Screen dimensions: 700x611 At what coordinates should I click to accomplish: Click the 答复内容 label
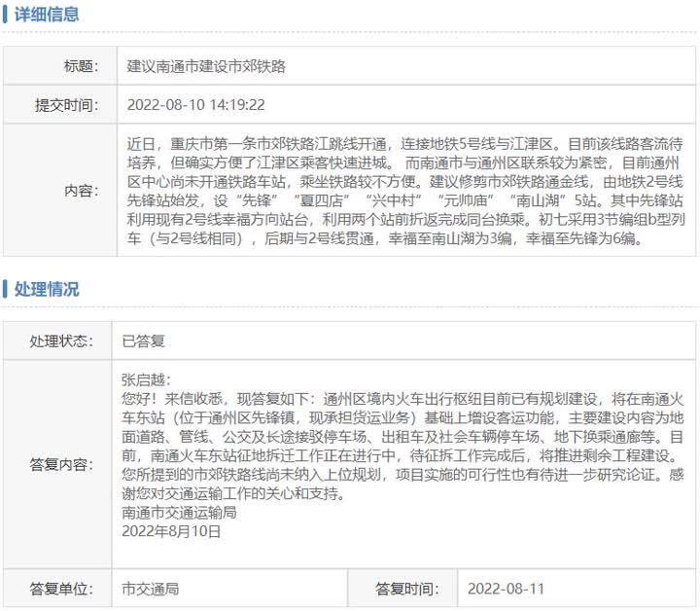point(61,464)
